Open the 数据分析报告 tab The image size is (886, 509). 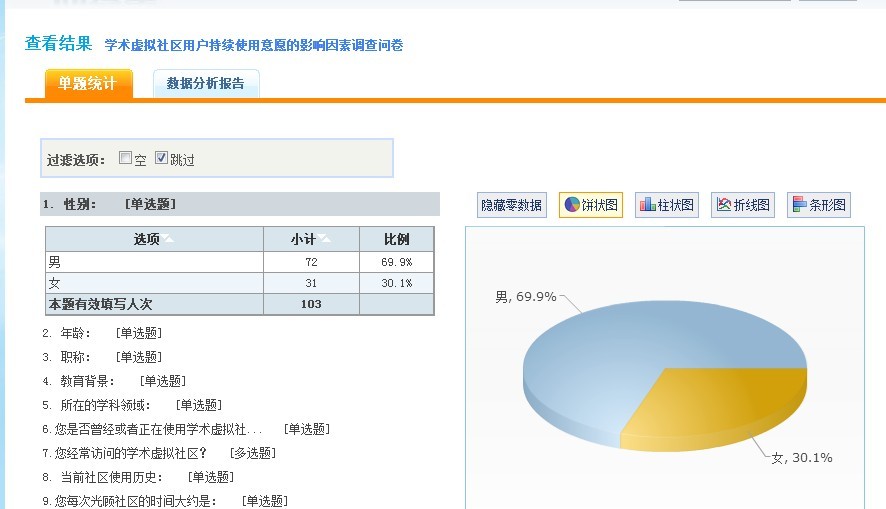pos(206,84)
